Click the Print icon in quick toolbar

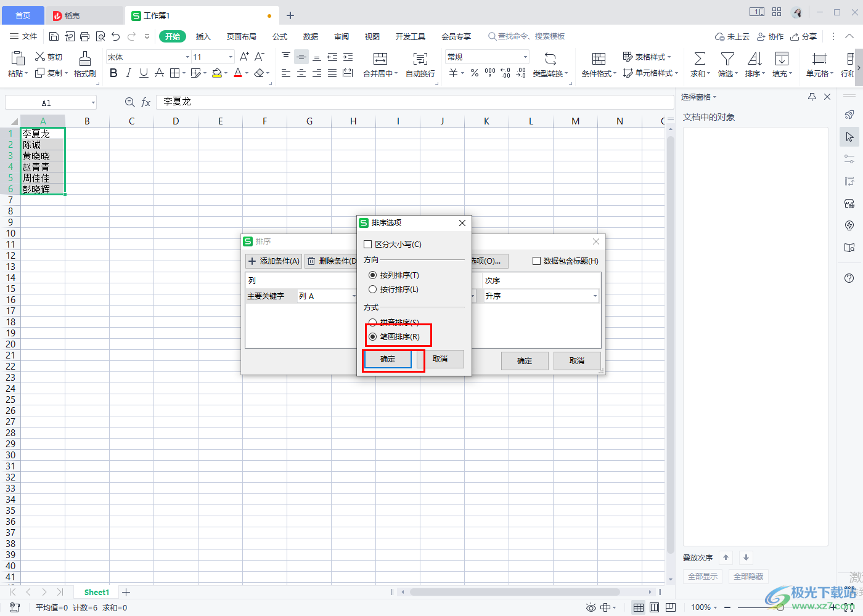coord(84,36)
